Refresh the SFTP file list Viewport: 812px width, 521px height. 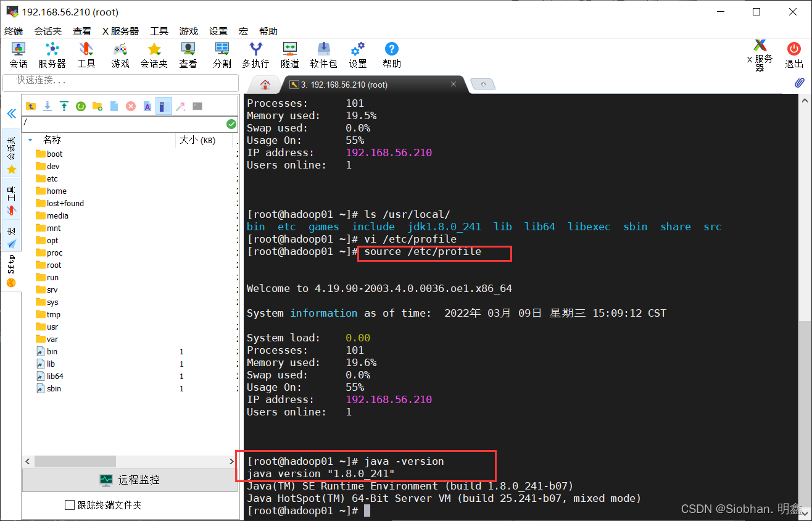click(x=81, y=106)
